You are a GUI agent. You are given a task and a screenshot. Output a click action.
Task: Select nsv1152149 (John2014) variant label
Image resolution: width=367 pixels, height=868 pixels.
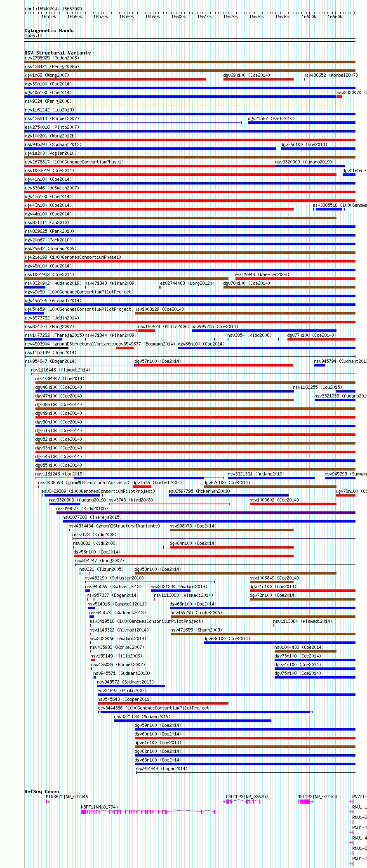coord(50,352)
